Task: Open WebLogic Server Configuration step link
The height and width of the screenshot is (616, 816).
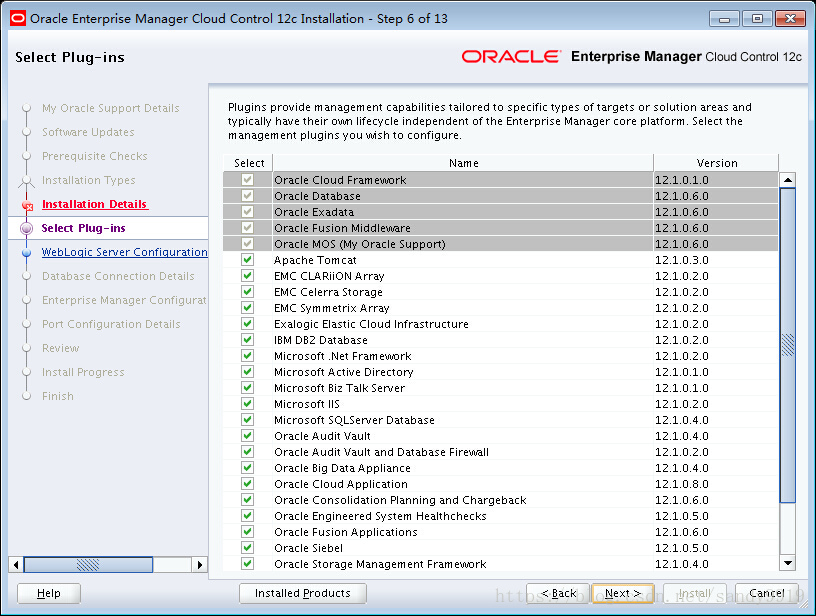Action: 124,252
